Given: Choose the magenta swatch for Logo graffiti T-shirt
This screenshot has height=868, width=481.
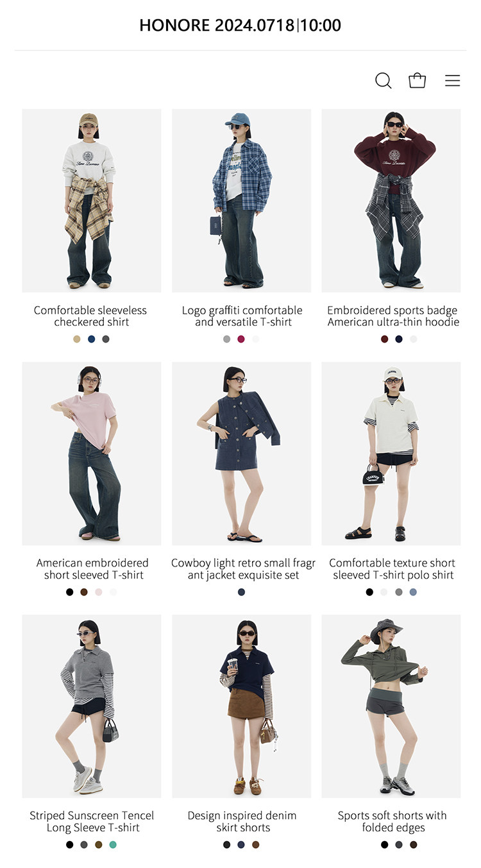Looking at the screenshot, I should tap(241, 339).
